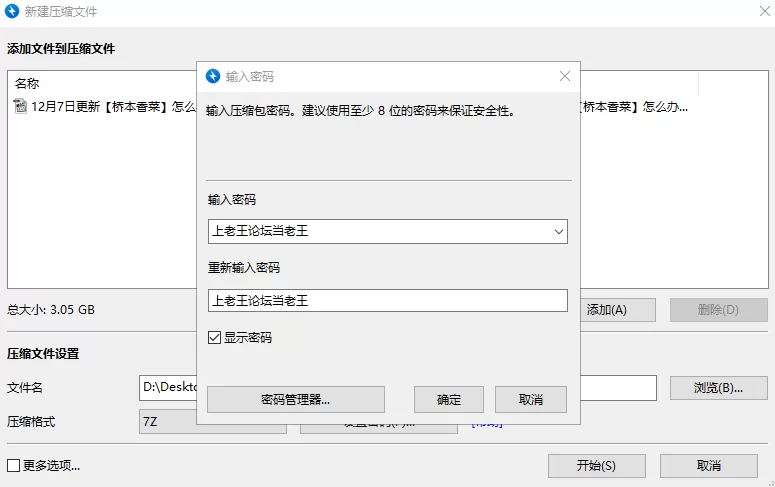Image resolution: width=775 pixels, height=487 pixels.
Task: Enable the 更多选项 checkbox
Action: pos(14,465)
